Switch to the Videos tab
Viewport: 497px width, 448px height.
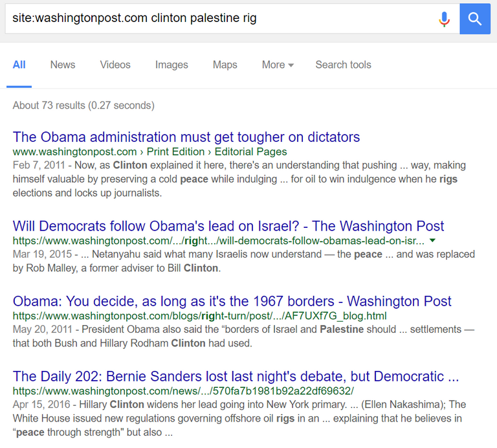tap(115, 65)
